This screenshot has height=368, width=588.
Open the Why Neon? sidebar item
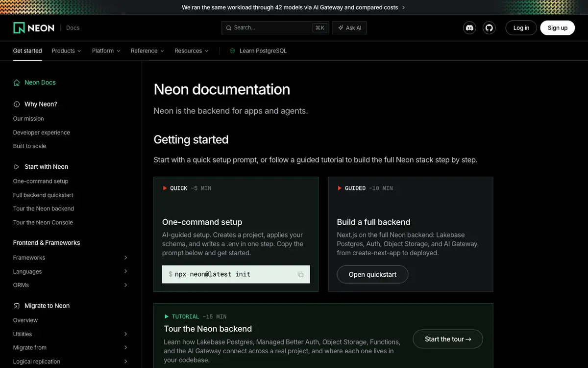tap(35, 104)
